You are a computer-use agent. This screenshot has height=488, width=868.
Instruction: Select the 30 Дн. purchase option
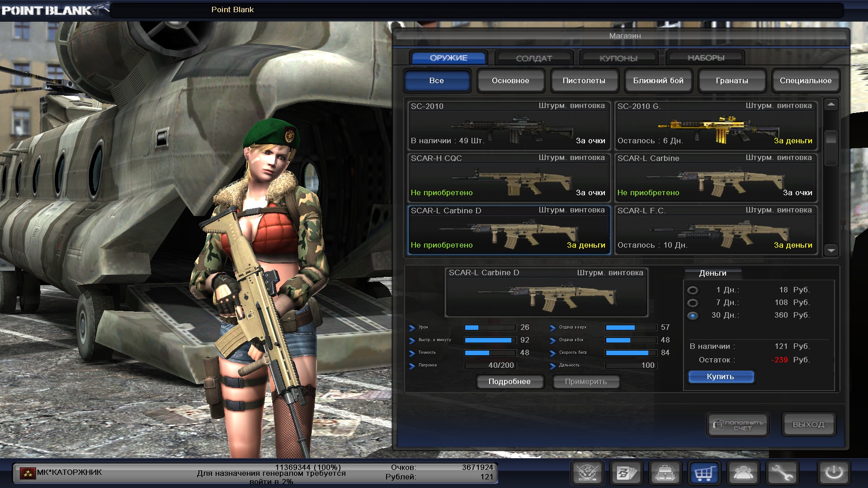[693, 315]
